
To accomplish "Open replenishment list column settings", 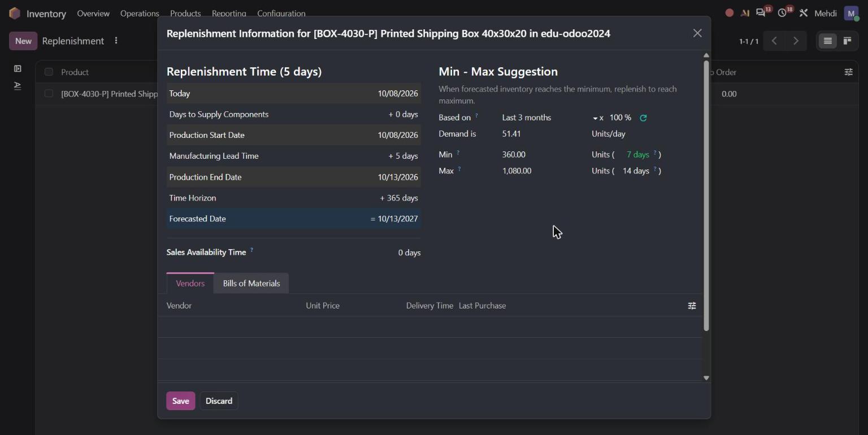I will pos(848,72).
